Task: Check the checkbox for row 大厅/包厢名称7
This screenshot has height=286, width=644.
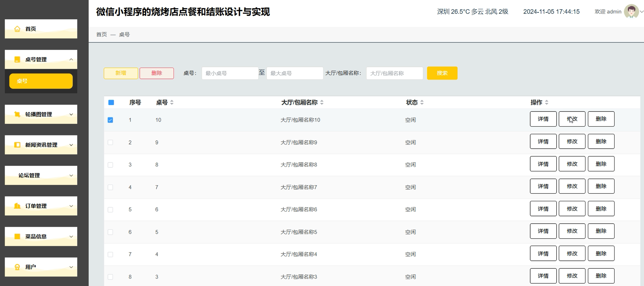Action: click(x=110, y=187)
